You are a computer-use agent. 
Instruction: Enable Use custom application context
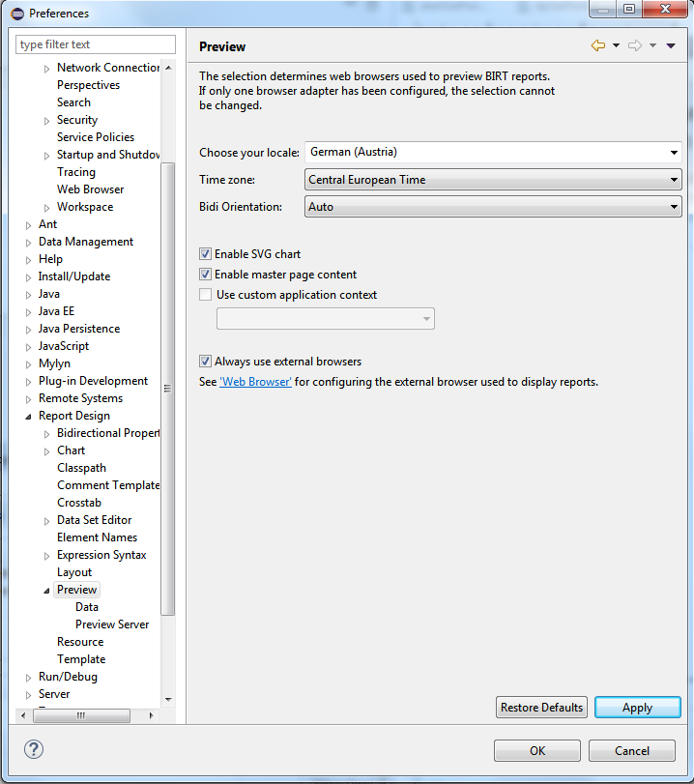[x=205, y=295]
